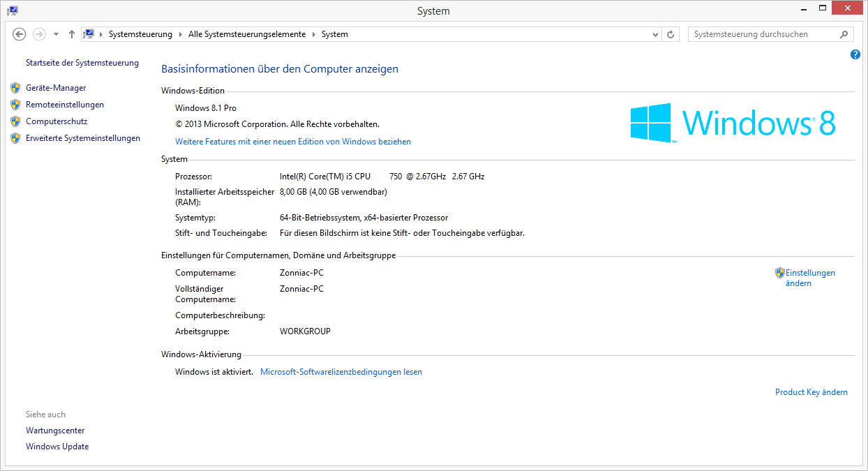The width and height of the screenshot is (868, 471).
Task: Click the 2013 Microsoft Corporation copyright line
Action: [x=277, y=124]
